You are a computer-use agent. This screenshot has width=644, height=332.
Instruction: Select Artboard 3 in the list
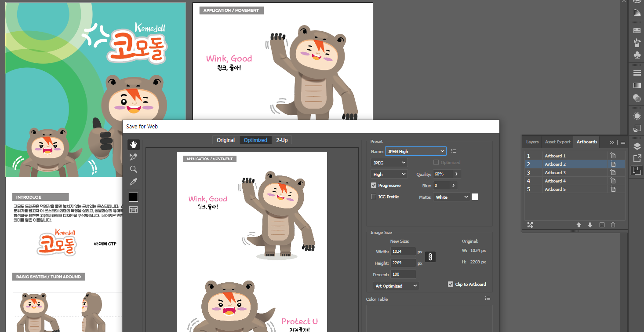575,172
